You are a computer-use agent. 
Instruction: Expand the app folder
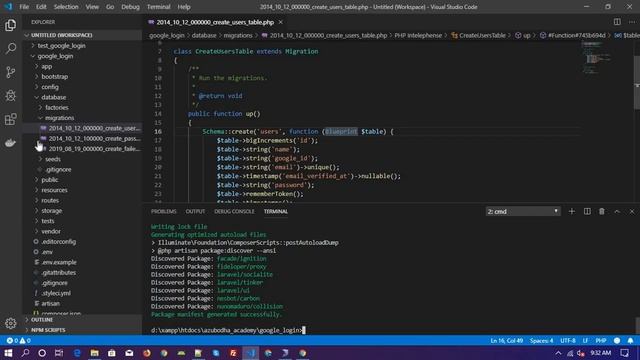coord(82,66)
